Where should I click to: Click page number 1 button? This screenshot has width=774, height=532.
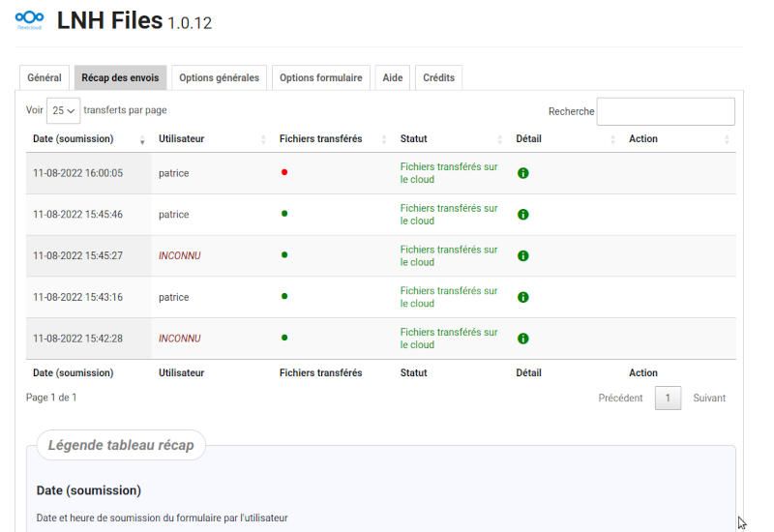click(x=668, y=399)
